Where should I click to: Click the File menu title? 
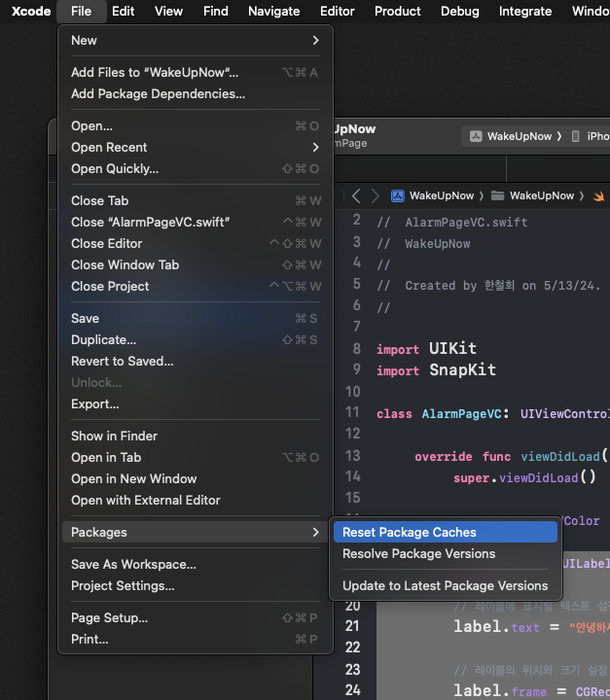[x=82, y=11]
